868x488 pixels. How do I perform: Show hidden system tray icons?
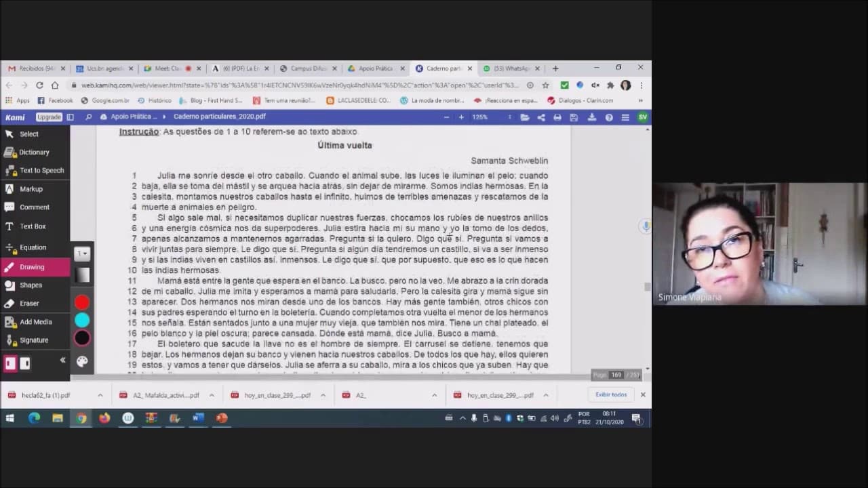(x=462, y=418)
